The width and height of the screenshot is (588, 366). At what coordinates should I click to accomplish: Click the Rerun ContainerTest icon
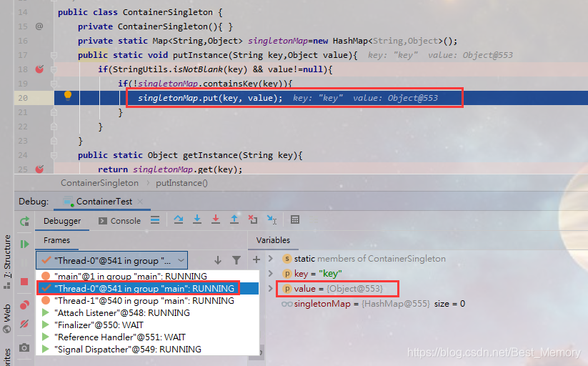[25, 222]
